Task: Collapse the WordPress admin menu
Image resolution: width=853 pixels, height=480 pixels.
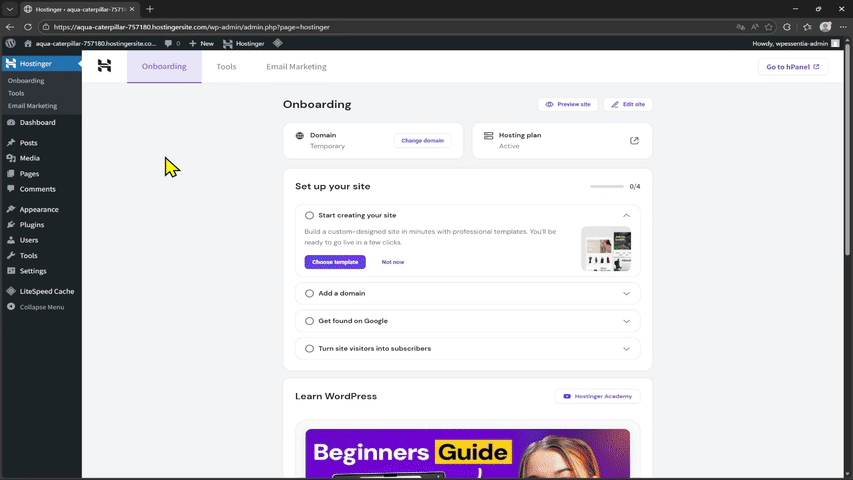Action: point(41,307)
